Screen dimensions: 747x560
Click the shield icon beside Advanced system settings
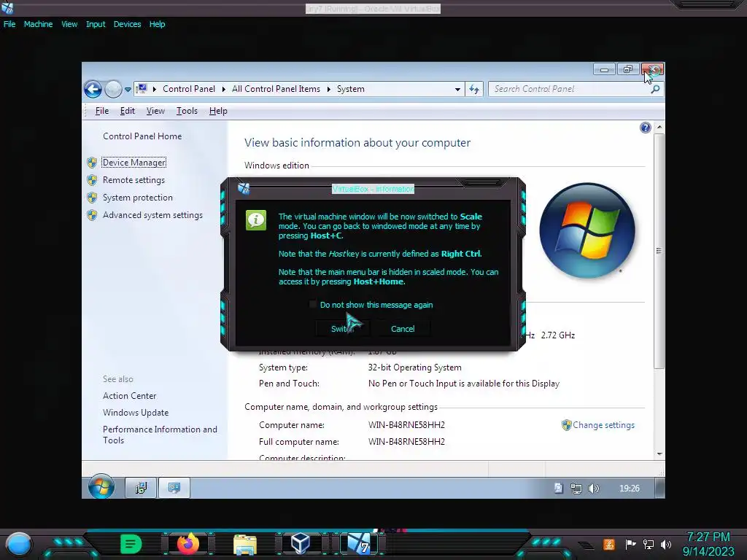pos(92,215)
